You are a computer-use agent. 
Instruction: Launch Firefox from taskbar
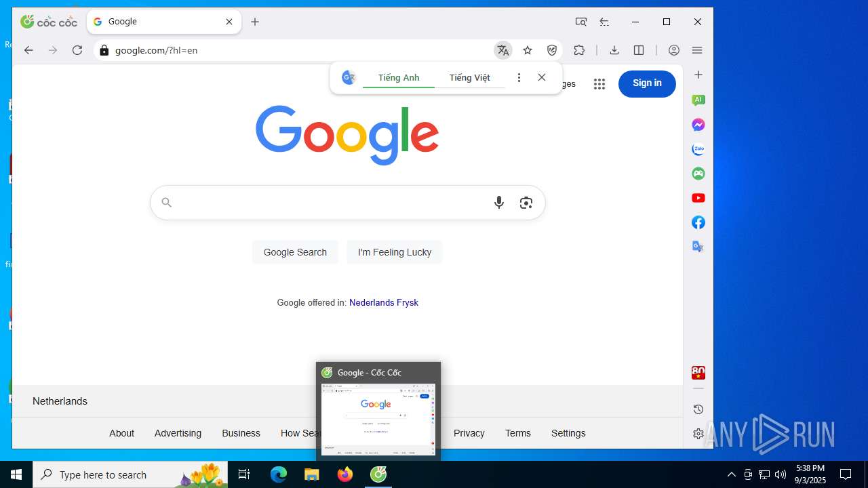[345, 474]
